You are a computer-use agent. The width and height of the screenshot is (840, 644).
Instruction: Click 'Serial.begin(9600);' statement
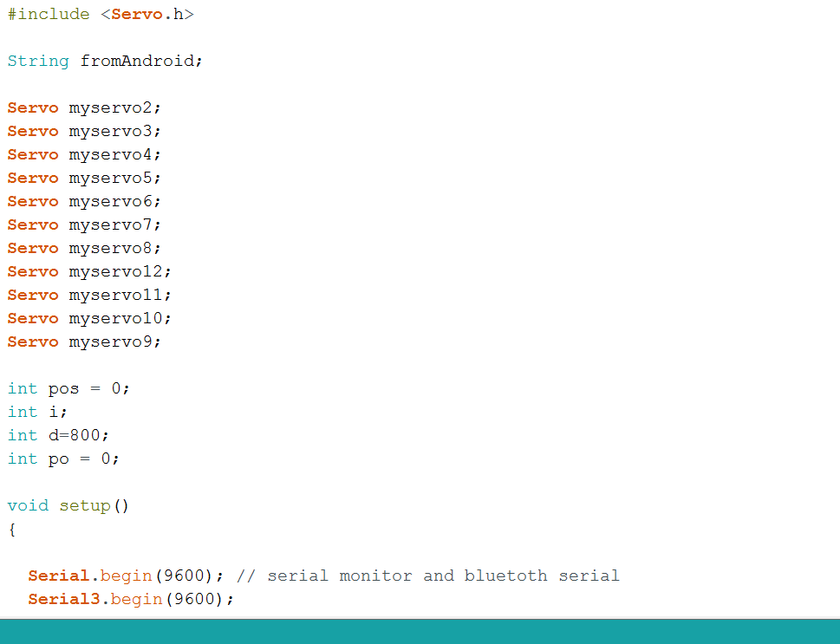[x=127, y=576]
